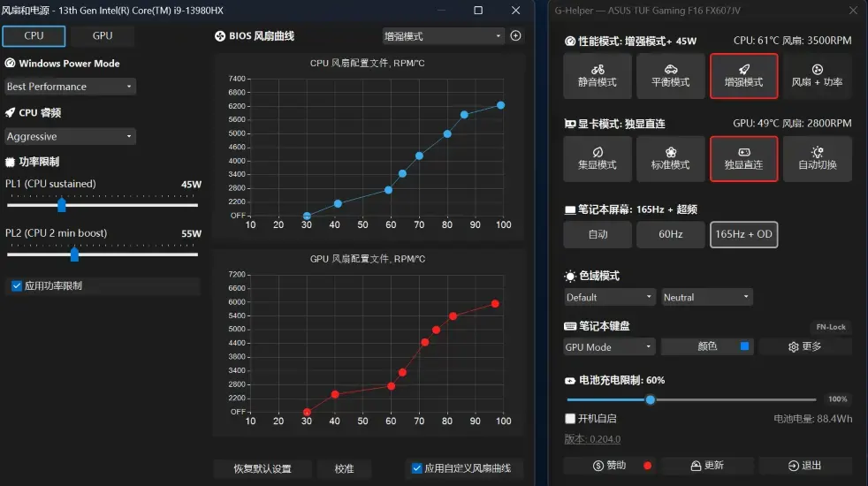
Task: Toggle Apply custom fan curve (应用自定义风扇曲线) checkbox
Action: [x=417, y=468]
